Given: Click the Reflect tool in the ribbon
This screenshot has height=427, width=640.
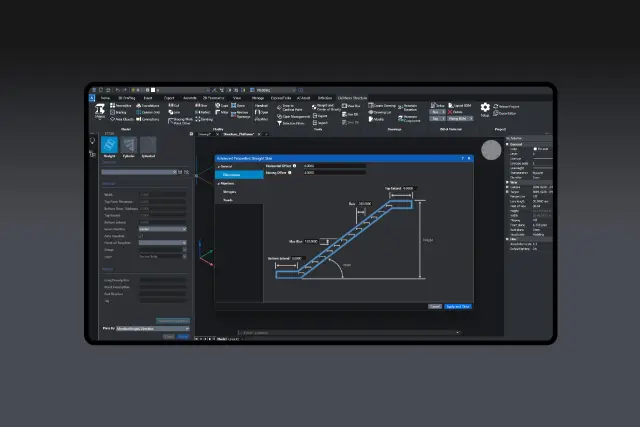Looking at the screenshot, I should (x=203, y=112).
